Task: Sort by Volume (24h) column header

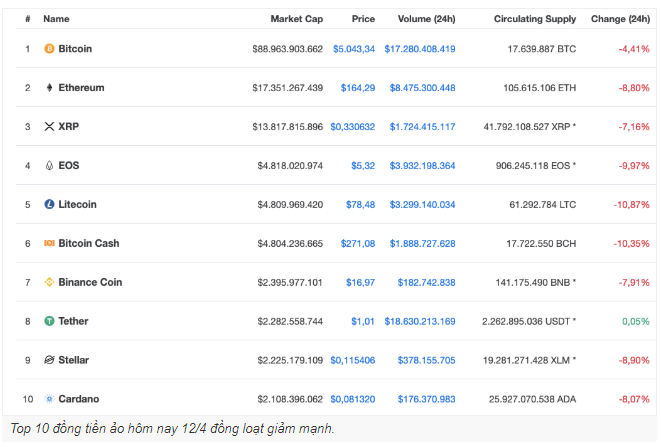Action: (426, 19)
